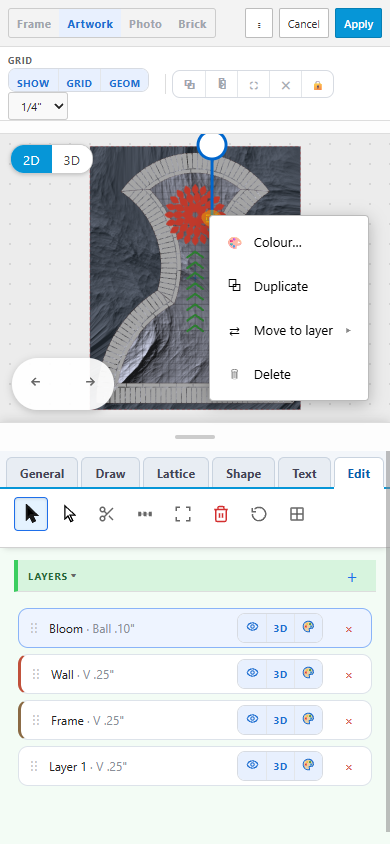Click the orange lock icon
Screen dimensions: 390x844
pyautogui.click(x=317, y=85)
